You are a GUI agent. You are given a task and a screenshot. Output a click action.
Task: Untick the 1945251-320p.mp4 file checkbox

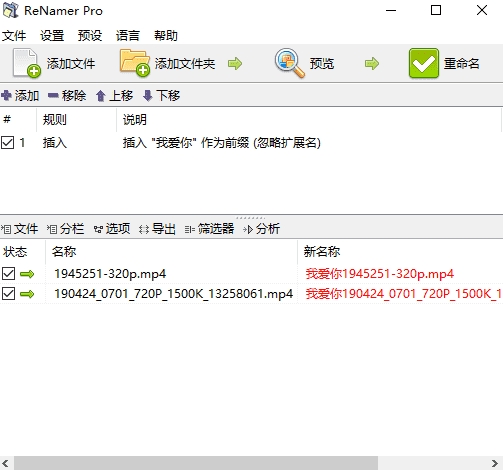click(x=8, y=274)
